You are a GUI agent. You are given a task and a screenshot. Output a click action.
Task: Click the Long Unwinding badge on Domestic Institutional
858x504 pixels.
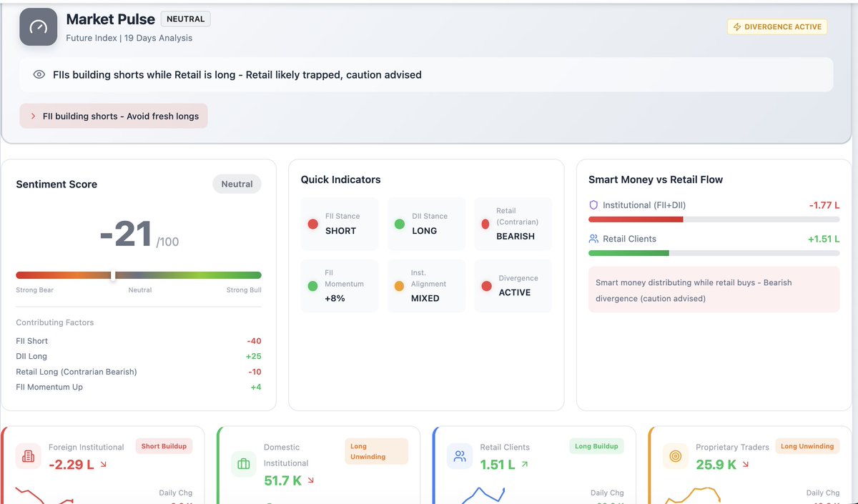tap(376, 451)
